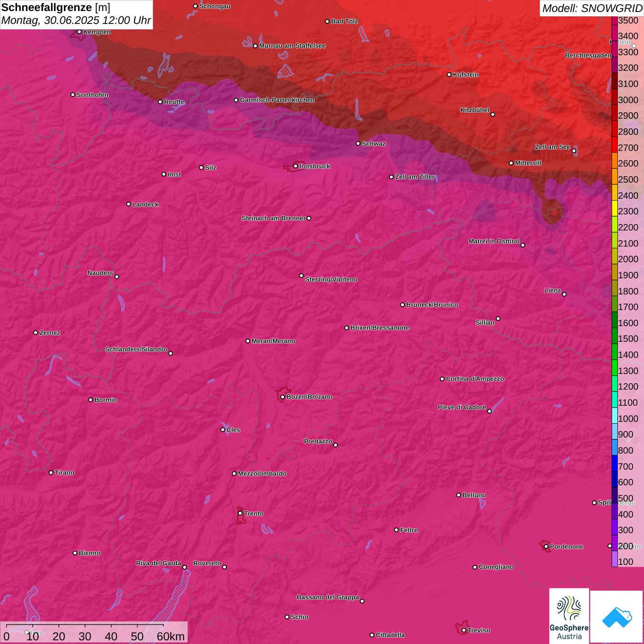Click the Riva del Garda dot
The image size is (644, 644).
(184, 567)
